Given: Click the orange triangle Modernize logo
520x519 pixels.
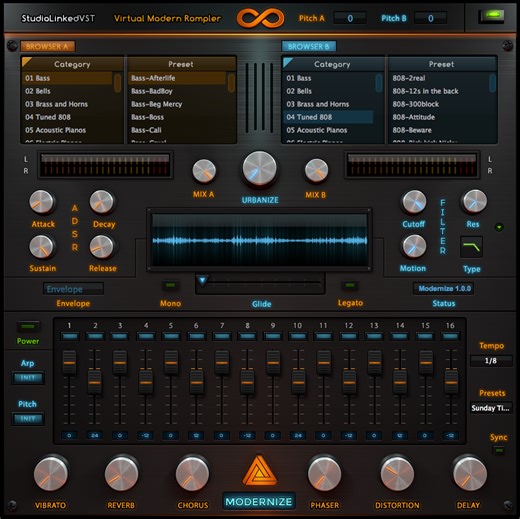Looking at the screenshot, I should click(x=259, y=470).
